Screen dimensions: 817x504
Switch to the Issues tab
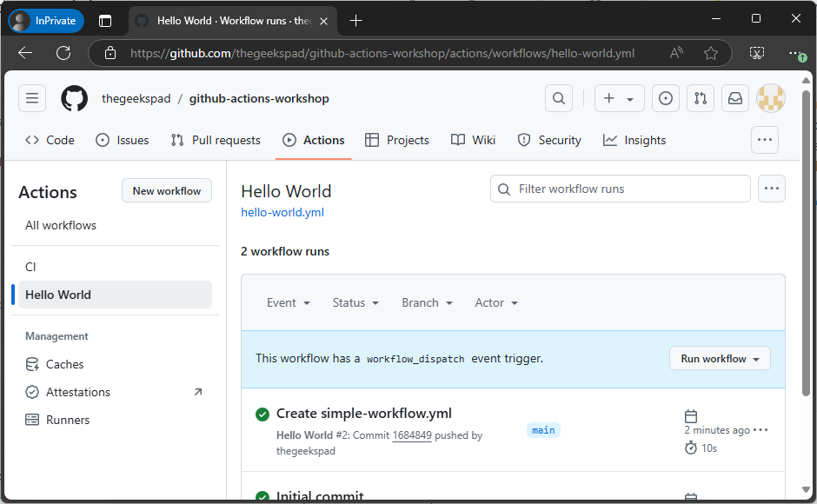tap(122, 140)
